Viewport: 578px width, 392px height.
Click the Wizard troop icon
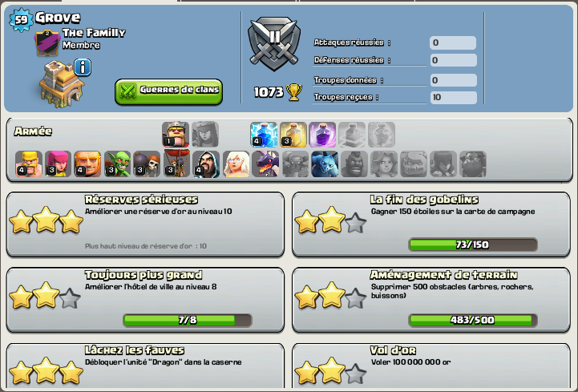(x=206, y=164)
